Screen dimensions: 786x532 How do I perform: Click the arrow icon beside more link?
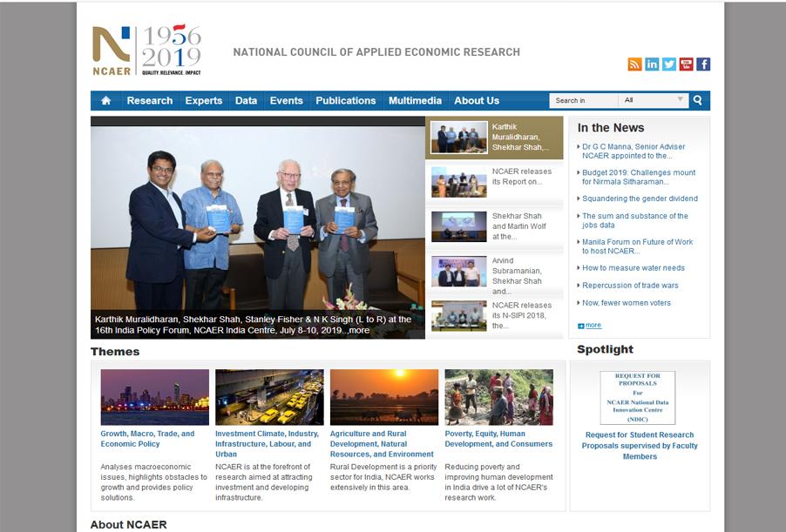point(580,326)
